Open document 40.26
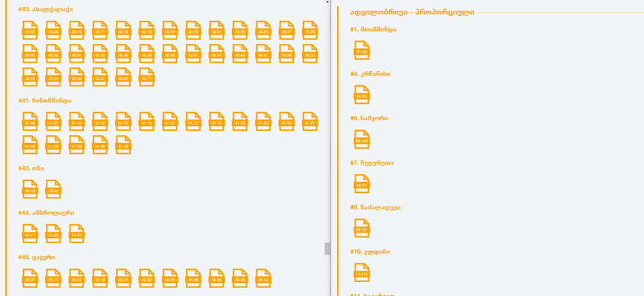This screenshot has width=644, height=296. pos(264,30)
